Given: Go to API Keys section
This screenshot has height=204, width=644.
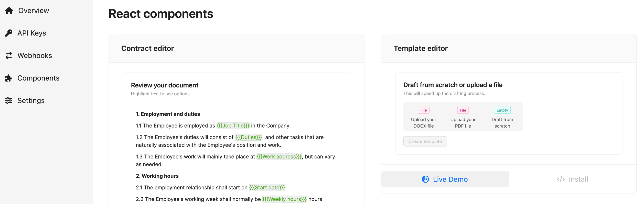Looking at the screenshot, I should 32,33.
